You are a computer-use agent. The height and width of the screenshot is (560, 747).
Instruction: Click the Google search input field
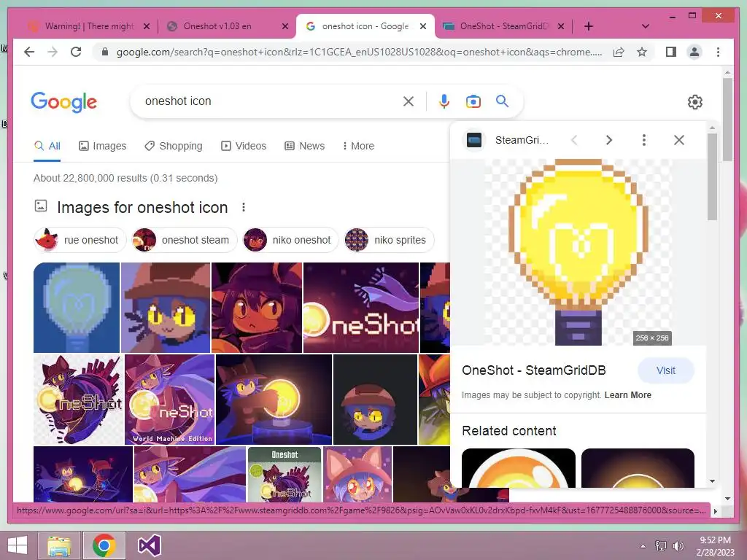(x=269, y=101)
